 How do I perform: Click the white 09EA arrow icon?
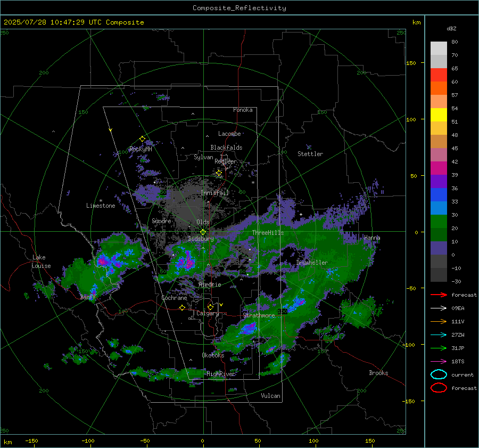tap(439, 308)
